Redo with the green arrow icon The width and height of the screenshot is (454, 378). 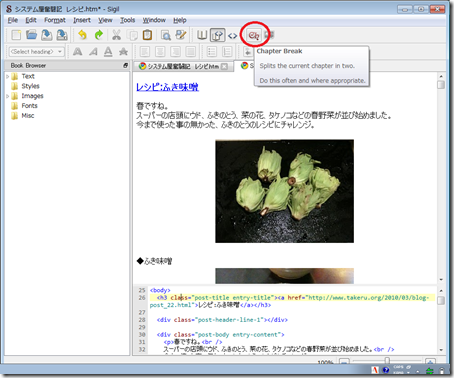tap(99, 35)
